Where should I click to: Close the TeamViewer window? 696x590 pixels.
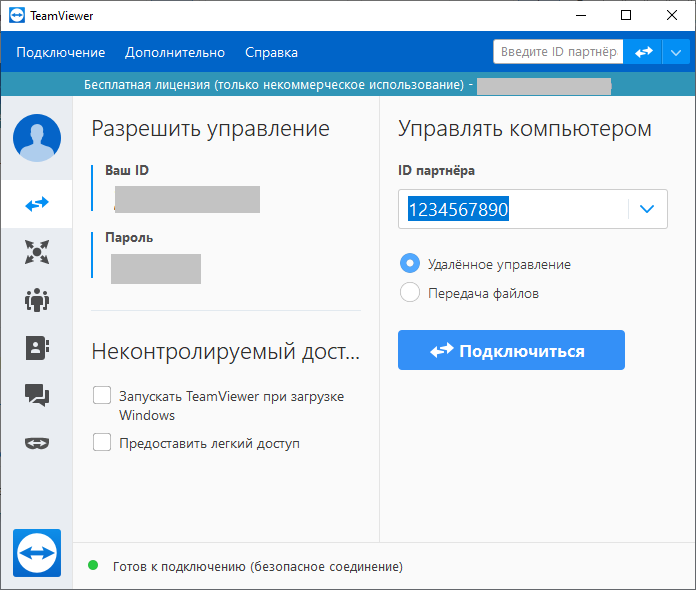(672, 16)
